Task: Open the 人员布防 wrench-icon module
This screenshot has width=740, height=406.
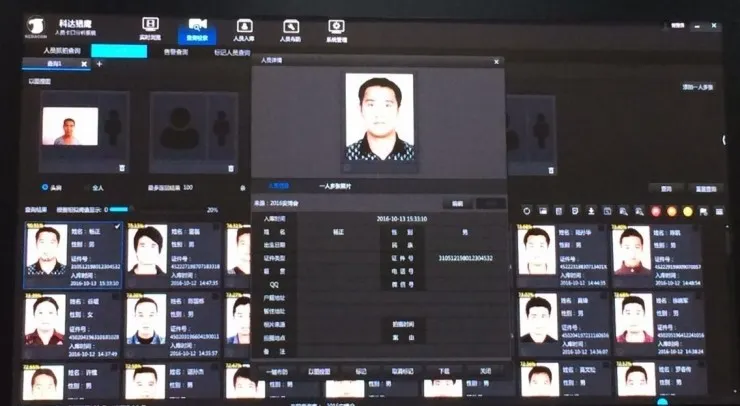Action: [x=290, y=30]
